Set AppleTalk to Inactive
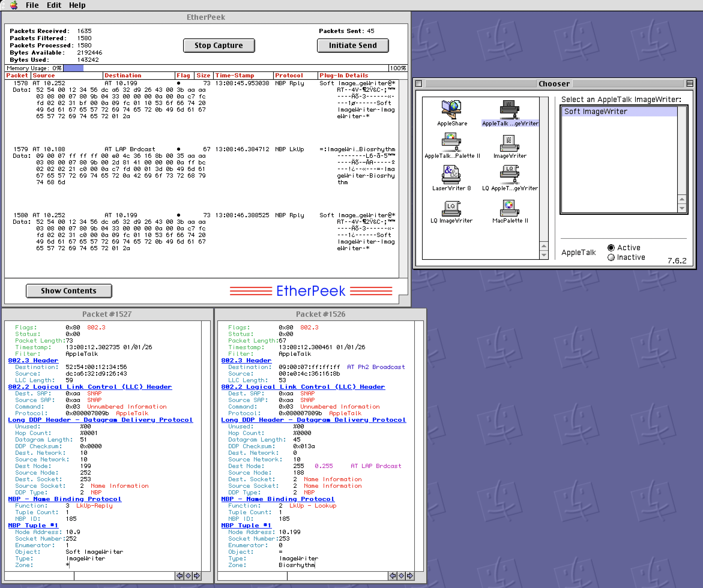Viewport: 703px width, 588px height. [611, 257]
